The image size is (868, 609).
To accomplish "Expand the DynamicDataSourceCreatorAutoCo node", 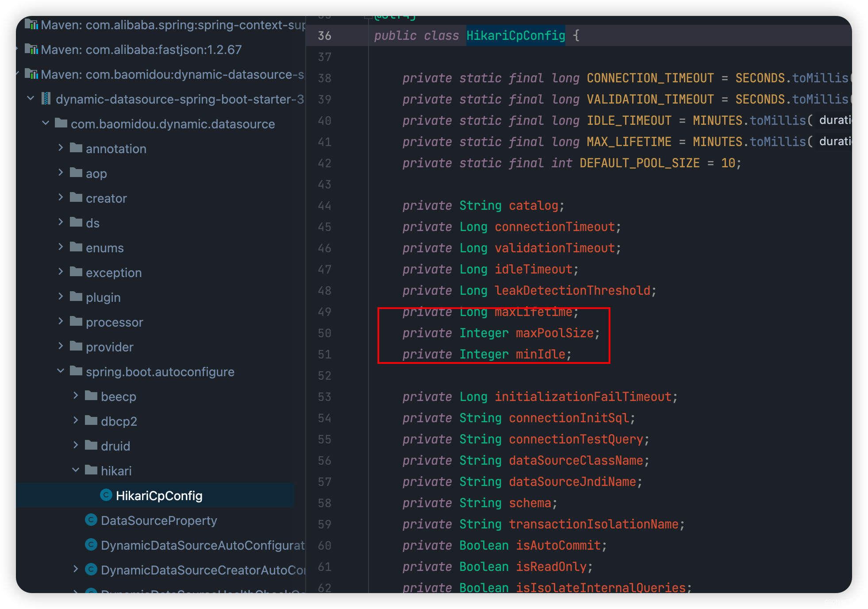I will pos(76,569).
